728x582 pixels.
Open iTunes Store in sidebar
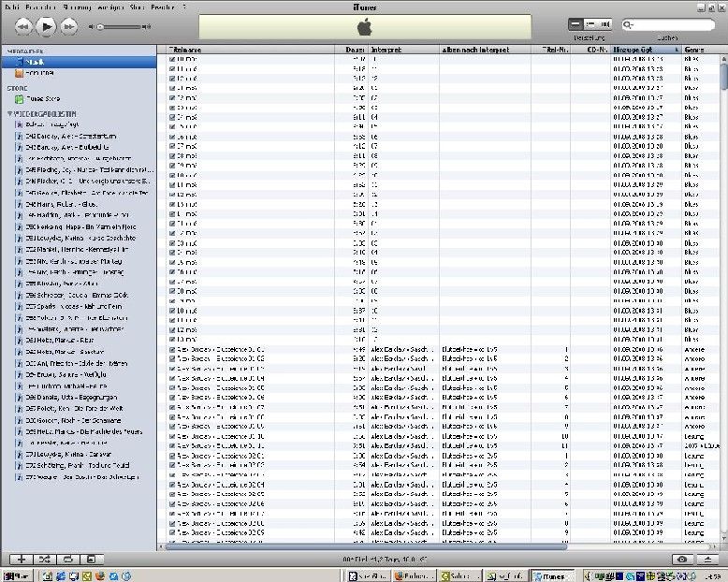click(39, 98)
